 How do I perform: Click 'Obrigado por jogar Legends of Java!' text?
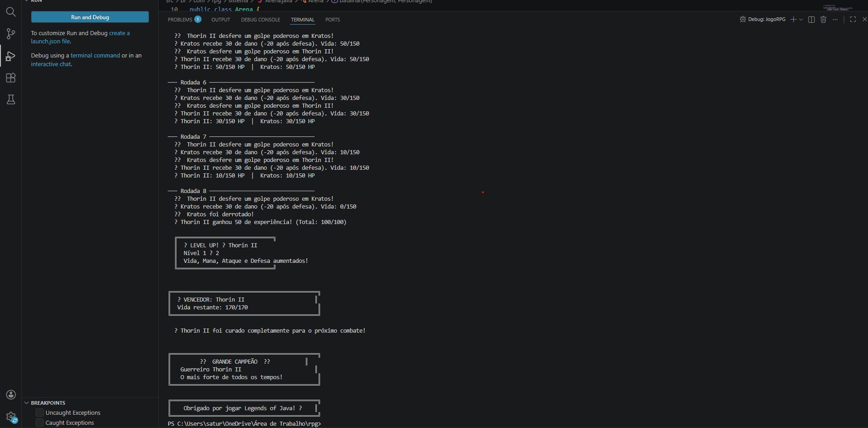click(x=239, y=408)
